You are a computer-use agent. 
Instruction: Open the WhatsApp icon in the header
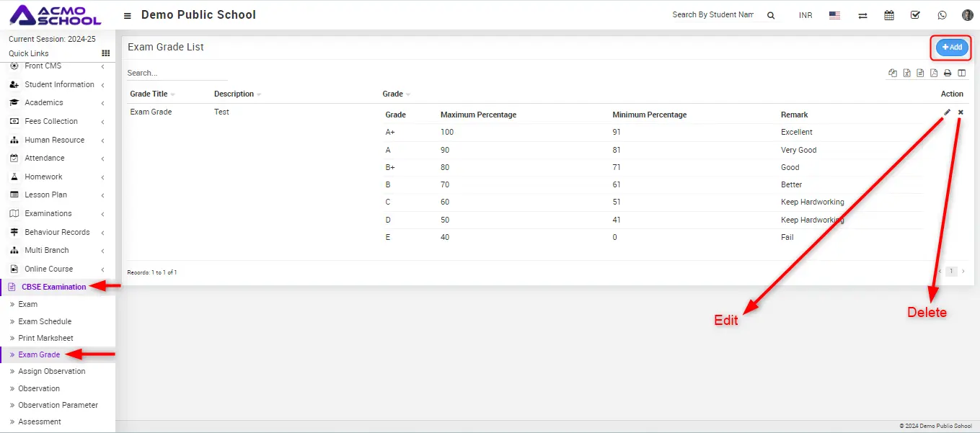[942, 15]
